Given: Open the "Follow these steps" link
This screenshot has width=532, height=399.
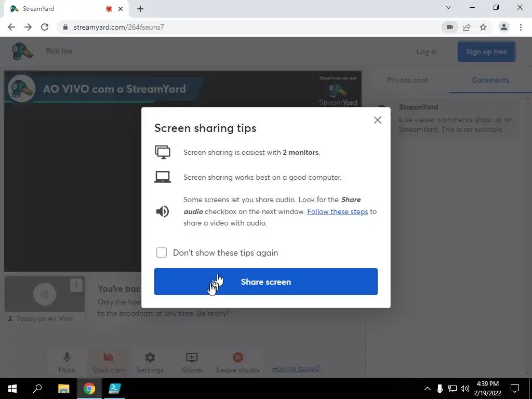Looking at the screenshot, I should (337, 211).
